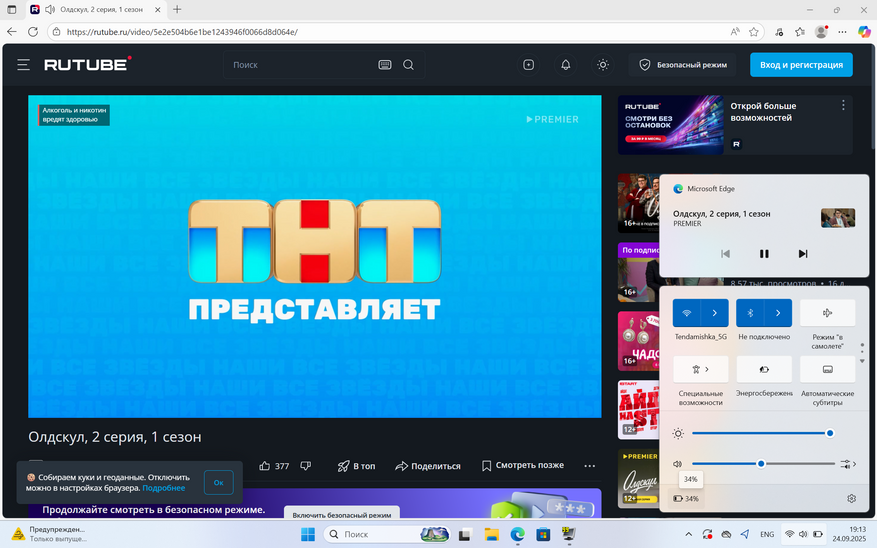Open the Copilot icon in Edge
This screenshot has width=877, height=548.
point(864,32)
